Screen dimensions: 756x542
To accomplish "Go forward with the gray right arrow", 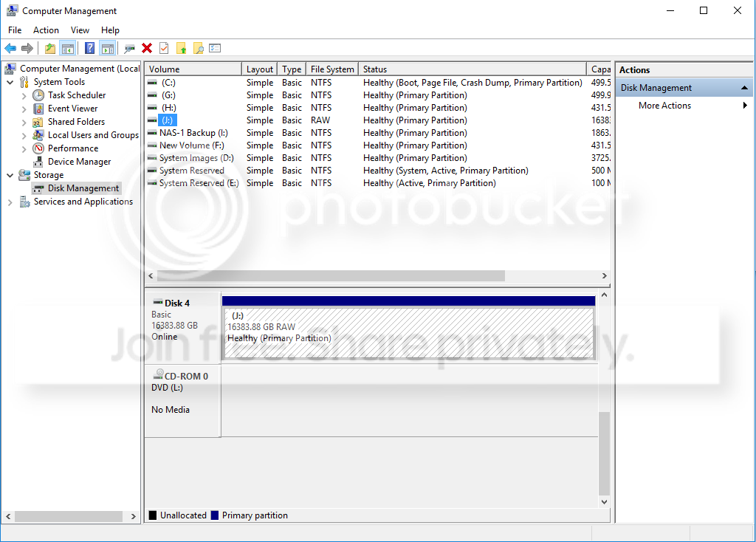I will 27,48.
